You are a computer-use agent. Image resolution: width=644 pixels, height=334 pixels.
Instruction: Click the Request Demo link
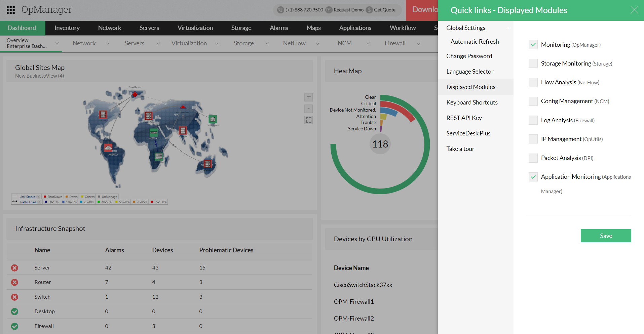click(x=348, y=10)
